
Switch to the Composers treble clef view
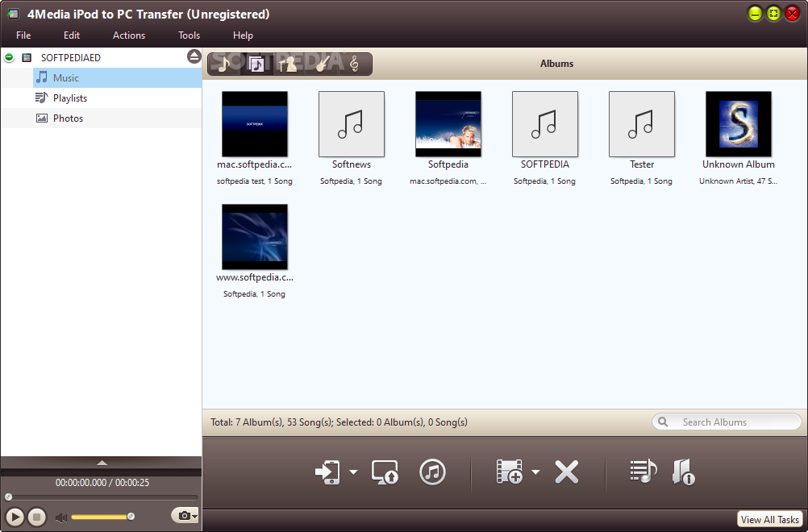click(354, 64)
